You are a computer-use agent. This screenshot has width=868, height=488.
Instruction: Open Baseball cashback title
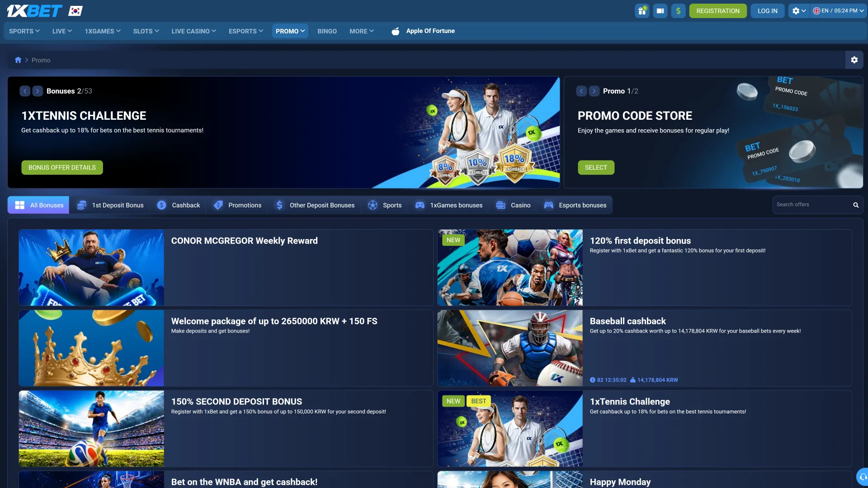[x=627, y=321]
